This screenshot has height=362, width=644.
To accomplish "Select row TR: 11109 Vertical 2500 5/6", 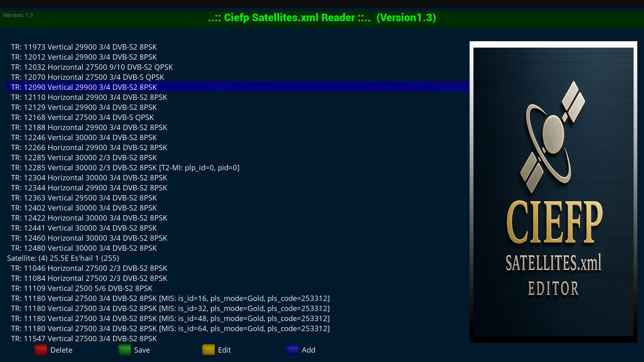I will pyautogui.click(x=238, y=288).
